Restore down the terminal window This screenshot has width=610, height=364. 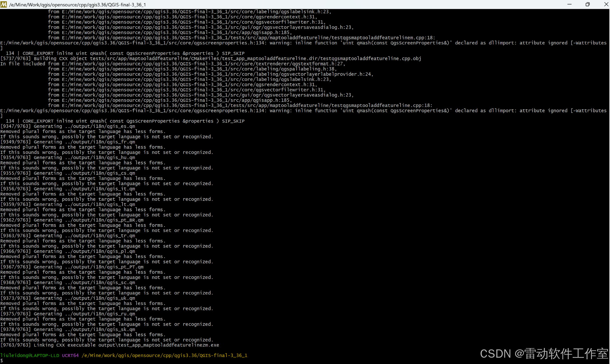tap(587, 4)
